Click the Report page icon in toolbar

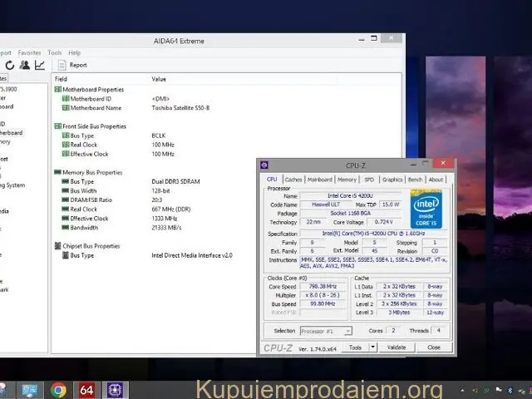click(62, 65)
